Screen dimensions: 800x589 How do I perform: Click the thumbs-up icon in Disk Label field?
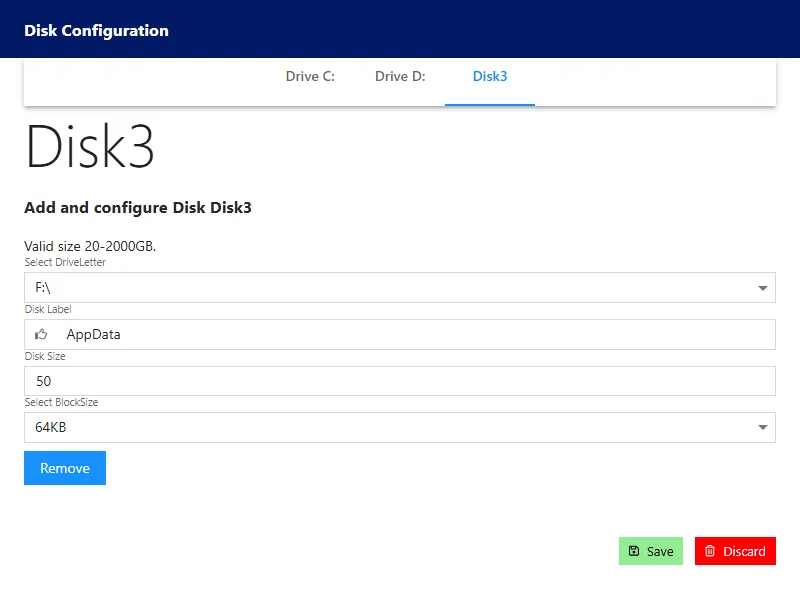[41, 334]
